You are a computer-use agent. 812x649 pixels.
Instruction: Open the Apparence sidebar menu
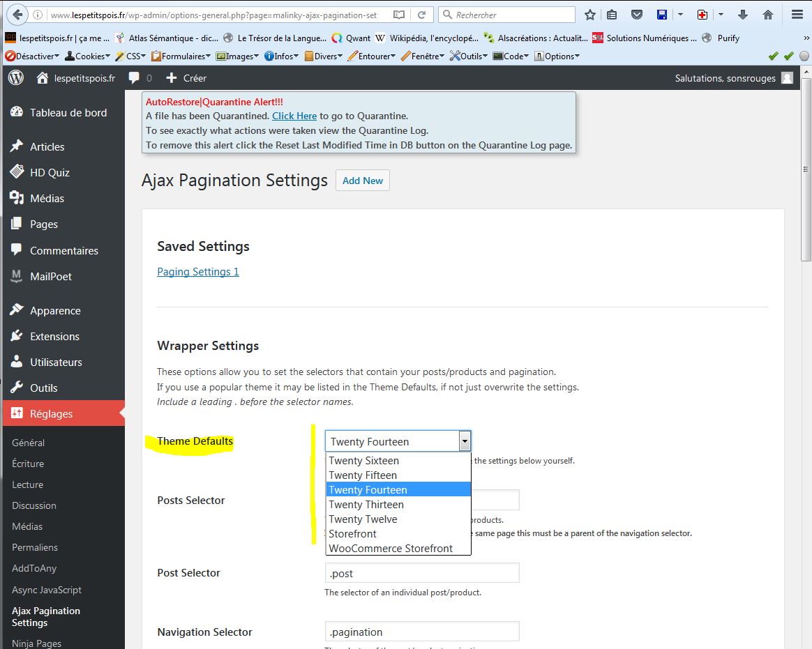pyautogui.click(x=55, y=310)
